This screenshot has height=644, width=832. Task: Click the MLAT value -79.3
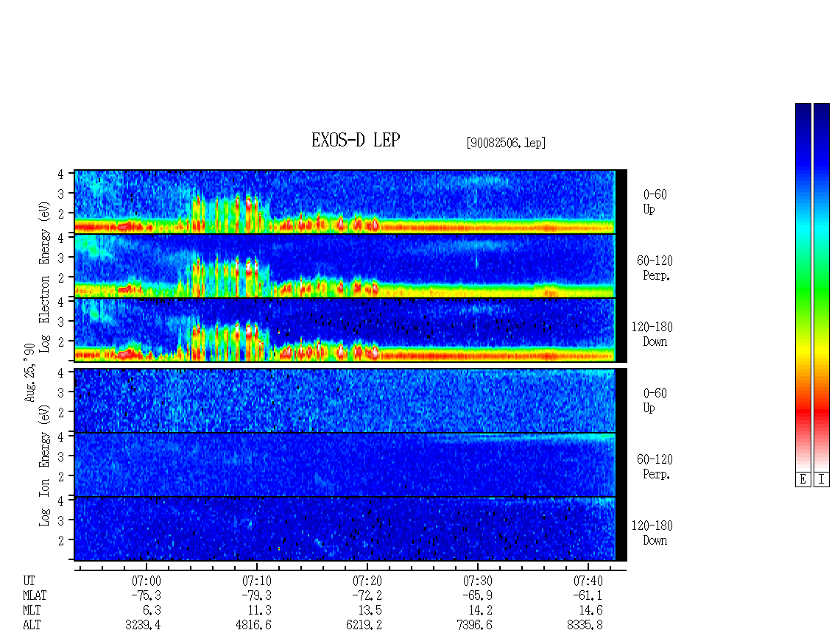coord(256,595)
